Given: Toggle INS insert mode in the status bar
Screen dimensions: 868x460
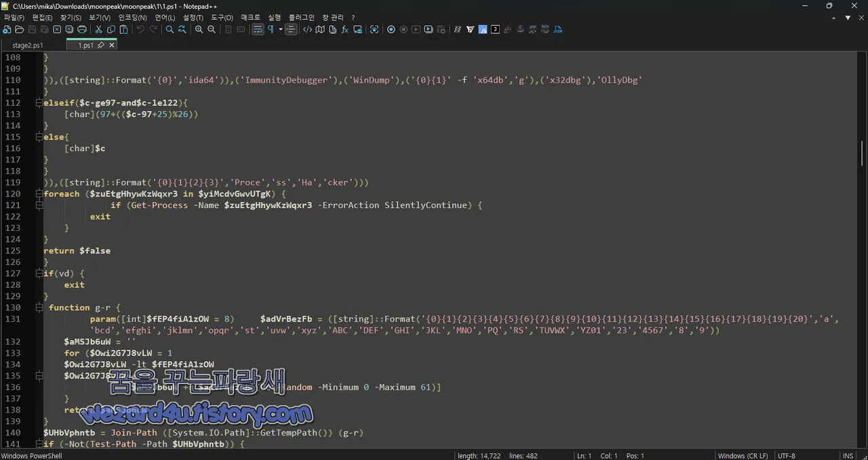Looking at the screenshot, I should pos(848,456).
